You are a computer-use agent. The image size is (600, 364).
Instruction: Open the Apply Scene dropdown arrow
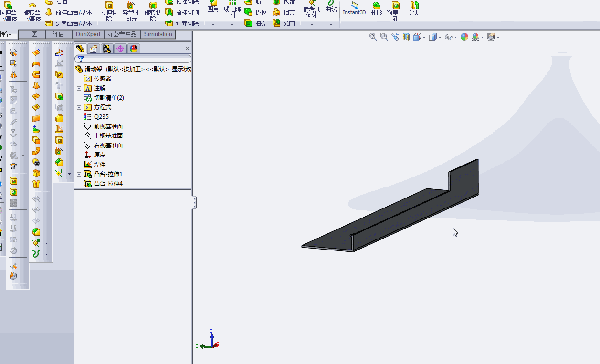[x=483, y=37]
